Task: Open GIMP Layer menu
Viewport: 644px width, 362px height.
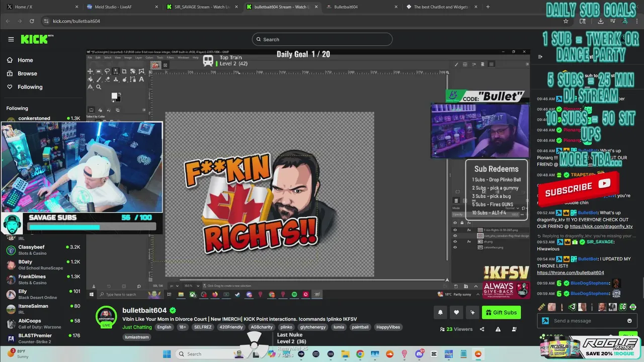Action: (x=139, y=57)
